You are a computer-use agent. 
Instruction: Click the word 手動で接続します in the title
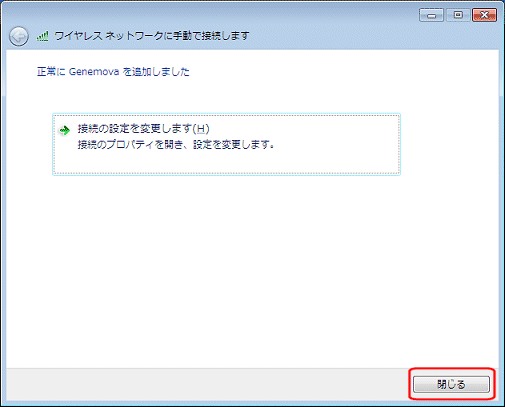click(x=211, y=36)
